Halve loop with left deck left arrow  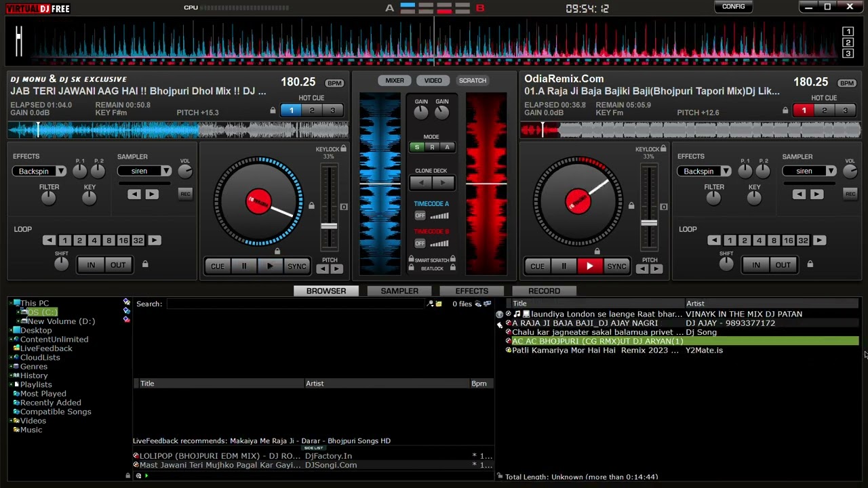coord(49,241)
